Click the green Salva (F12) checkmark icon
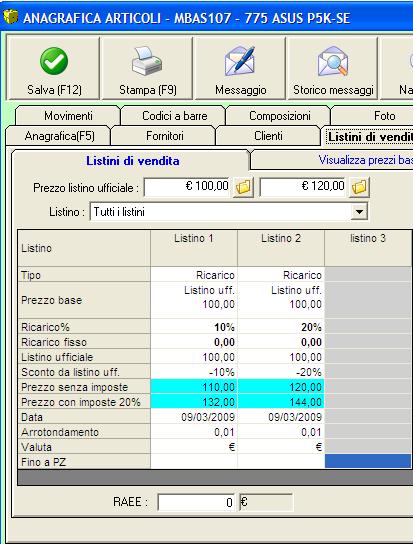 (54, 61)
